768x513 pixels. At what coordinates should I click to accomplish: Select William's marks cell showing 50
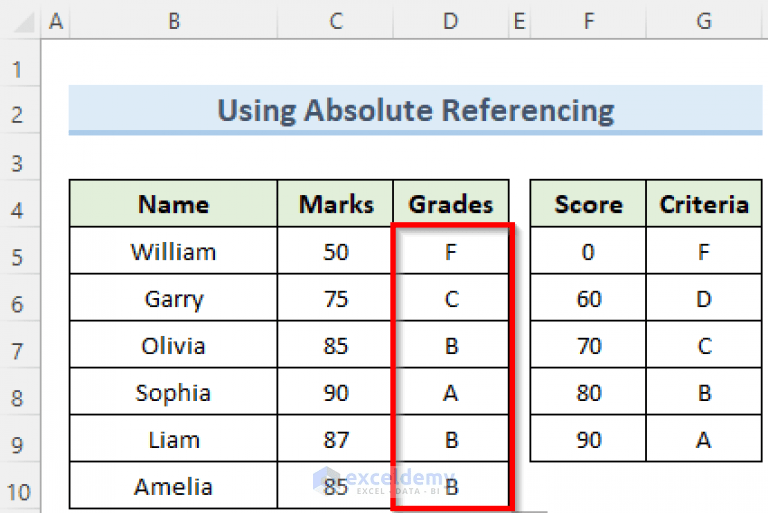pos(335,251)
